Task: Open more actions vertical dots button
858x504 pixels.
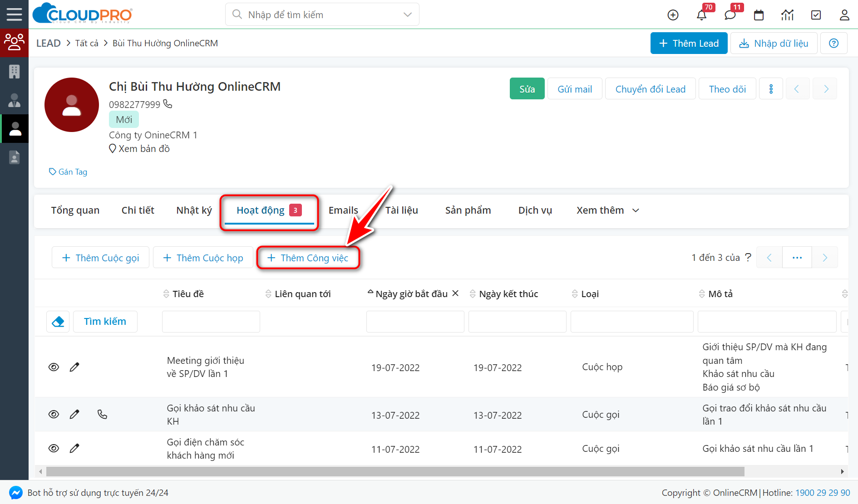Action: tap(771, 89)
